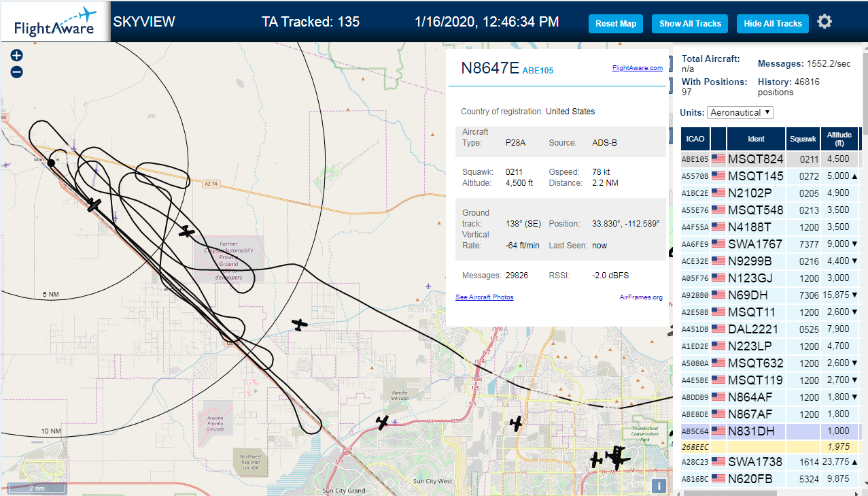Click altitude 15,875 cell

(x=839, y=295)
